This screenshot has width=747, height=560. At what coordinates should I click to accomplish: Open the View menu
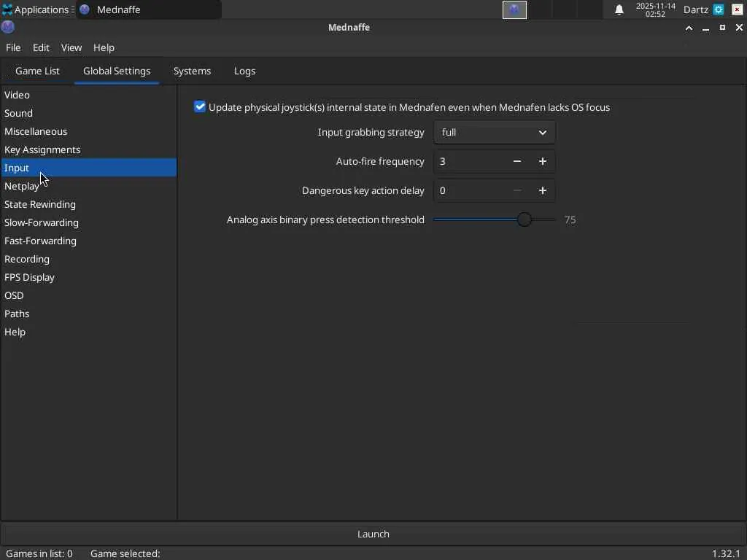pyautogui.click(x=71, y=47)
